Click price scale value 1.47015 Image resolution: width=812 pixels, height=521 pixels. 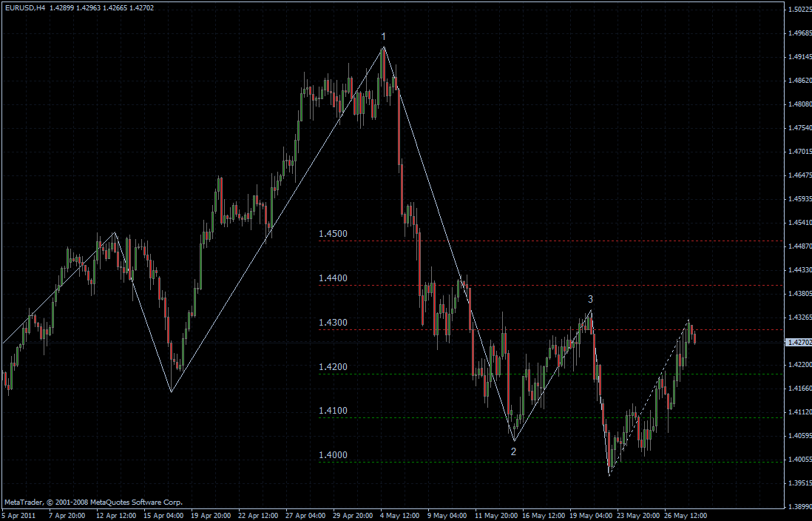[x=800, y=152]
